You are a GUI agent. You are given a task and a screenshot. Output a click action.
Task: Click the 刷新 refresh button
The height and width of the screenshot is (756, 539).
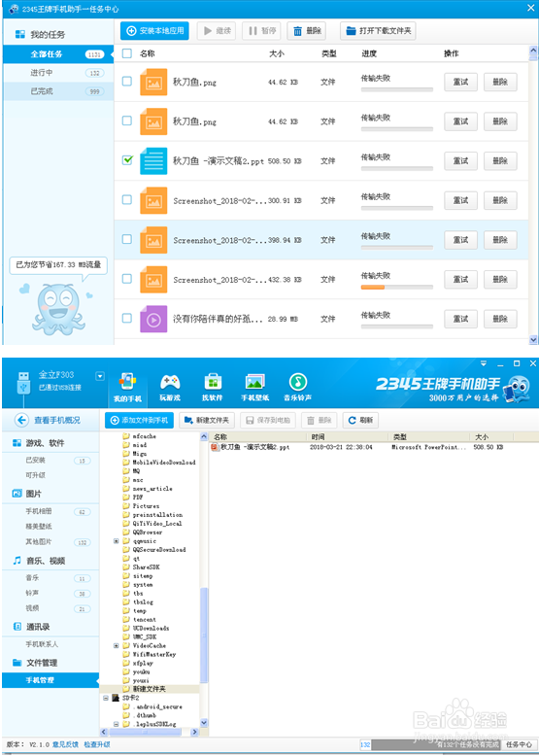[360, 420]
